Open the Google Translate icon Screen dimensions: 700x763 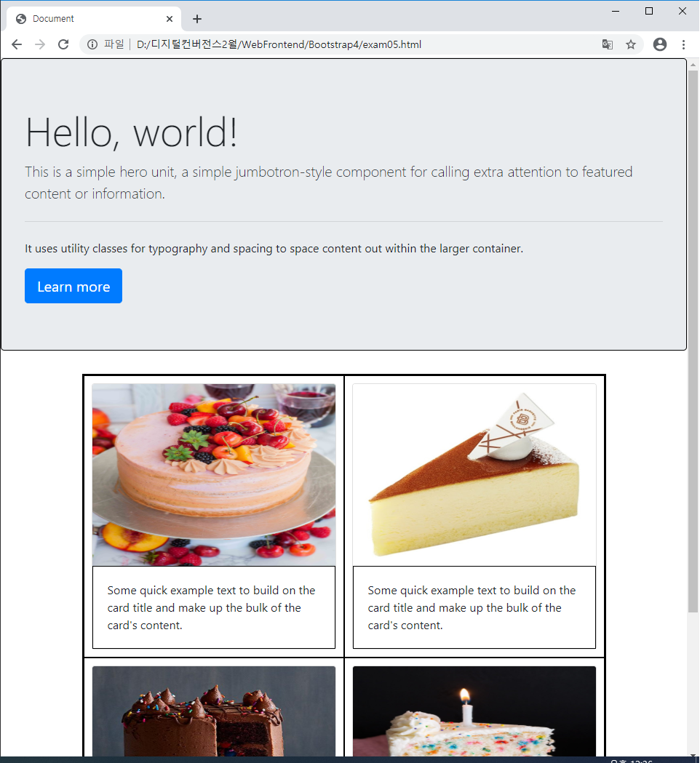[607, 45]
